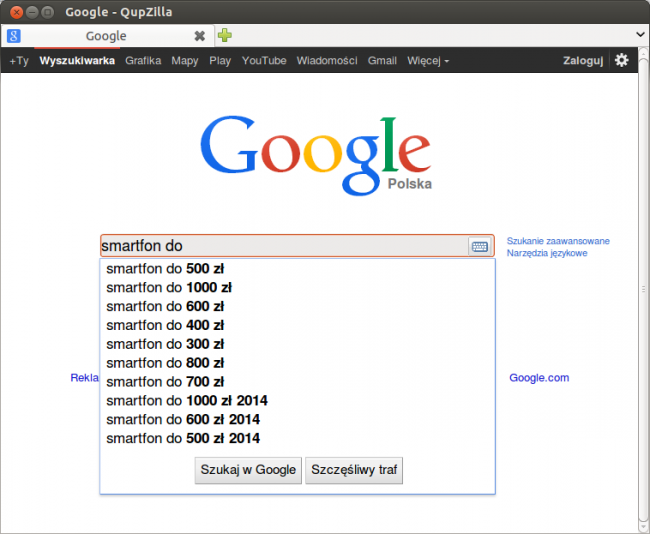Open Grafika image search
Viewport: 650px width, 534px height.
[143, 61]
